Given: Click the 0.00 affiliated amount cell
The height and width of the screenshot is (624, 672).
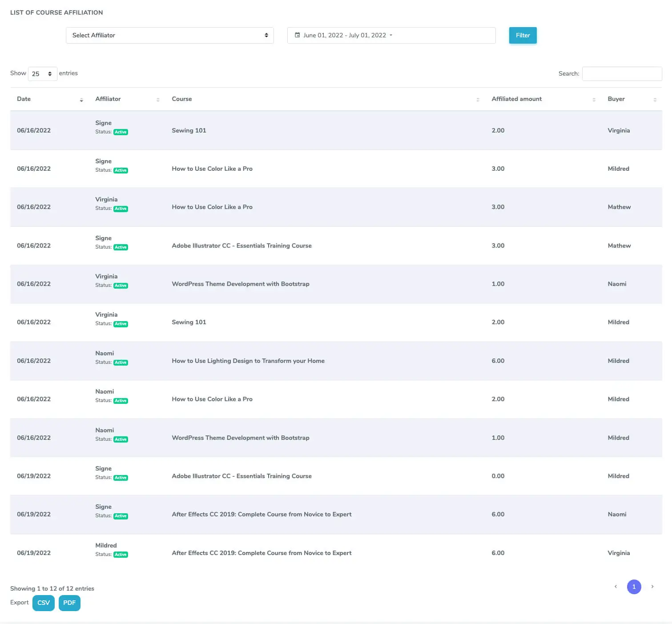Looking at the screenshot, I should click(x=498, y=476).
